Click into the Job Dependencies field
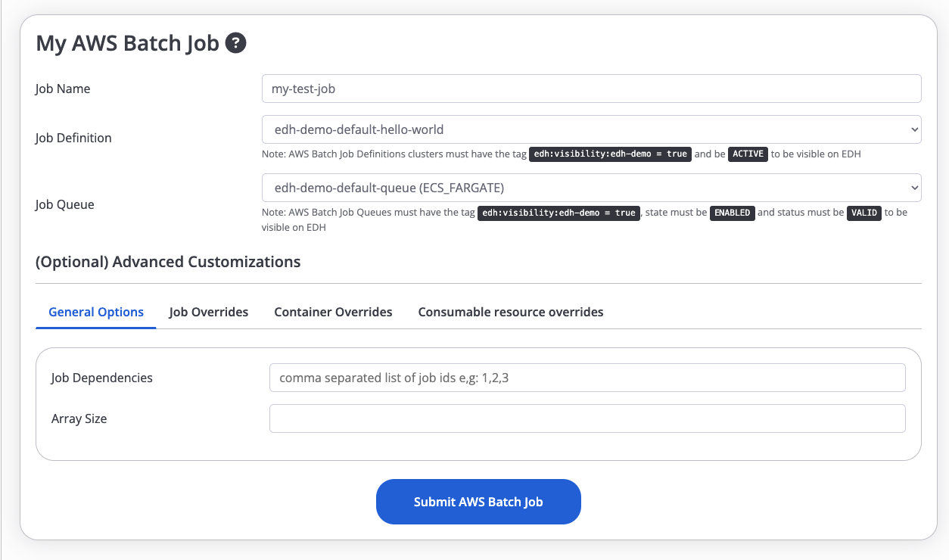The width and height of the screenshot is (949, 560). coord(587,378)
